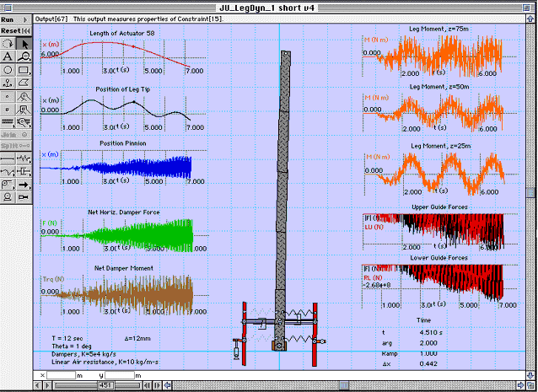Pick the Damper constraint tool
Screen dimensions: 538x392
(24, 171)
